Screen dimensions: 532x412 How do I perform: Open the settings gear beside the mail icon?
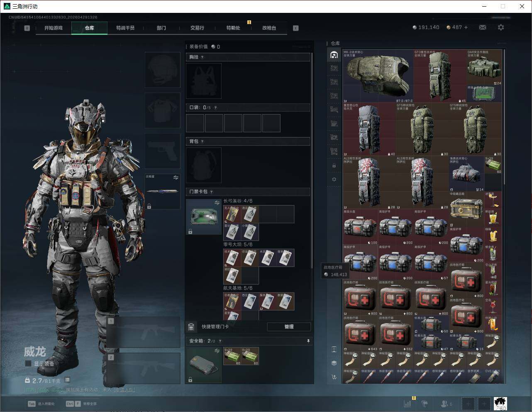pyautogui.click(x=501, y=27)
